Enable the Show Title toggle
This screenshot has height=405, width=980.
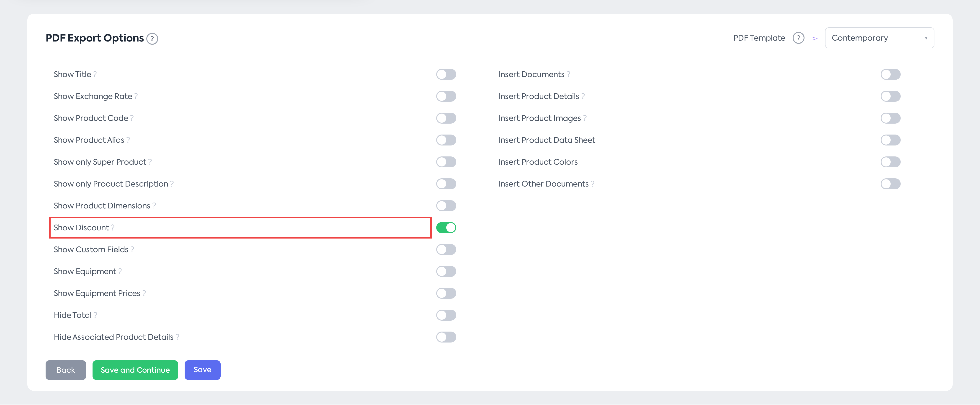pos(446,75)
